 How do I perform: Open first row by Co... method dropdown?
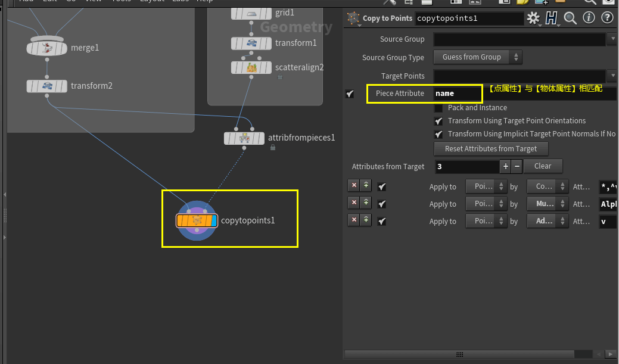coord(548,186)
